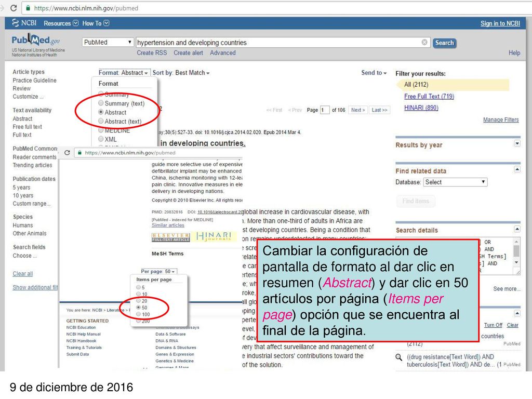Click the Elsevier full-text article badge
This screenshot has height=399, width=532.
(170, 237)
